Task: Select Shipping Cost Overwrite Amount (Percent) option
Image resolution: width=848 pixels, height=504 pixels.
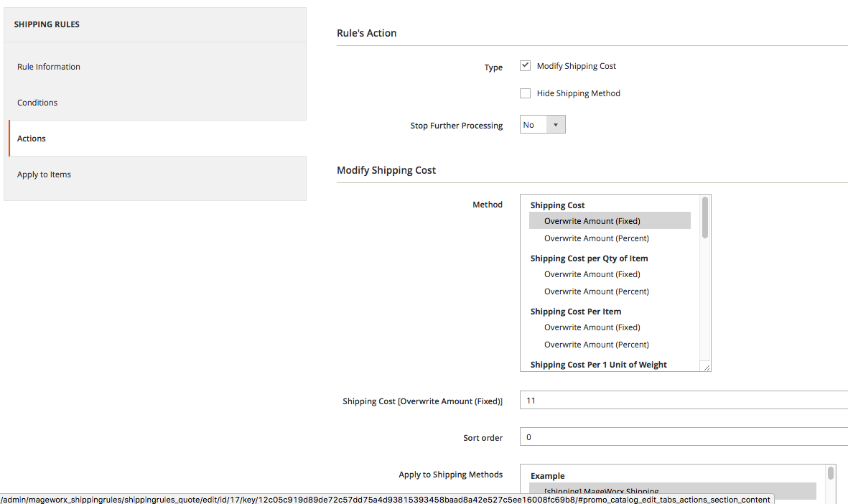Action: (596, 238)
